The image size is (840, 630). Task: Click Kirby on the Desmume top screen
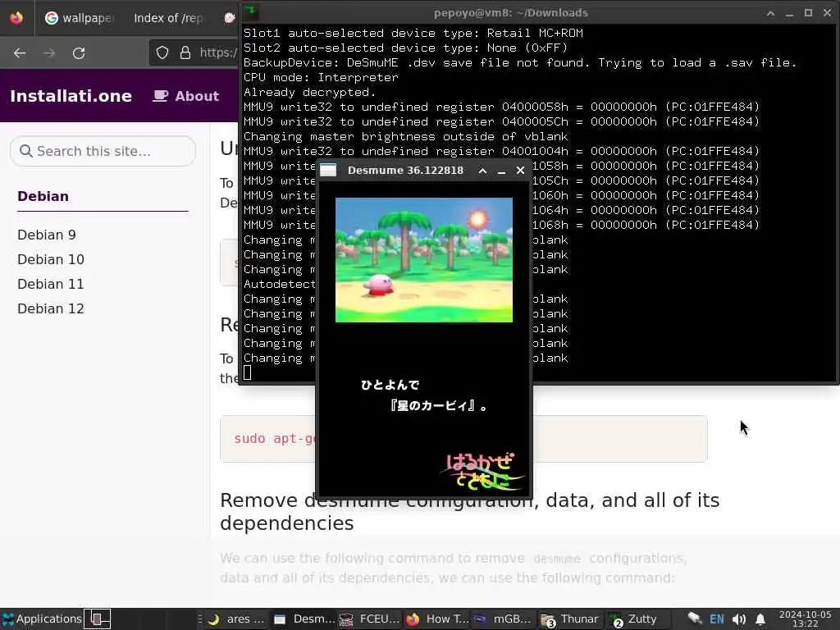[x=378, y=285]
